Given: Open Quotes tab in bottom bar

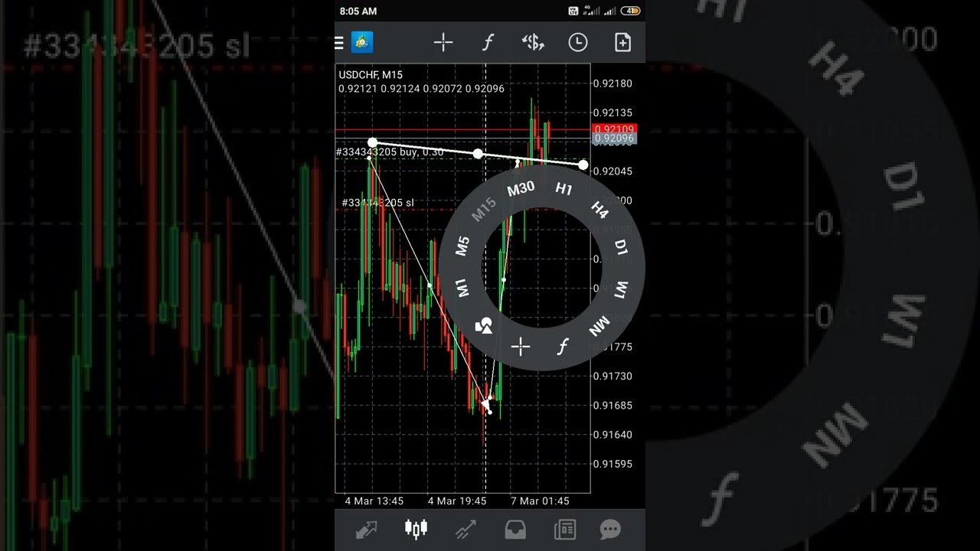Looking at the screenshot, I should coord(366,530).
